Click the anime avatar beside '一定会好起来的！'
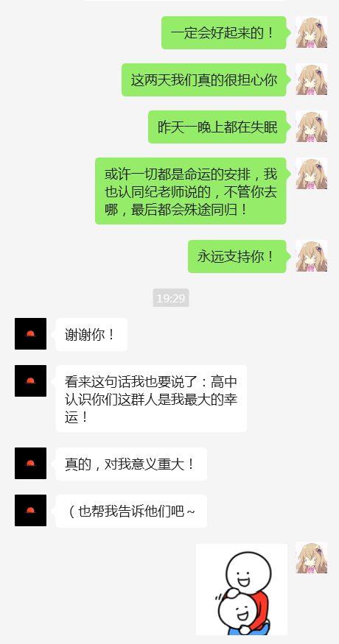339x644 pixels. click(x=312, y=32)
